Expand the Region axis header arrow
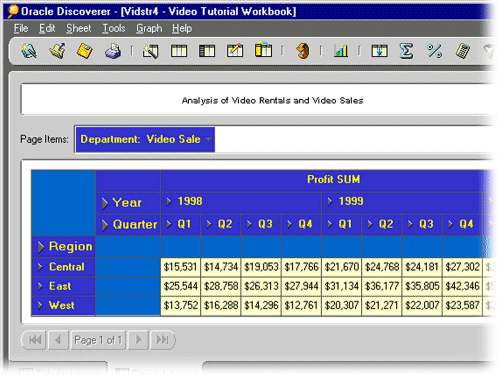Viewport: 498px width, 375px height. coord(41,247)
